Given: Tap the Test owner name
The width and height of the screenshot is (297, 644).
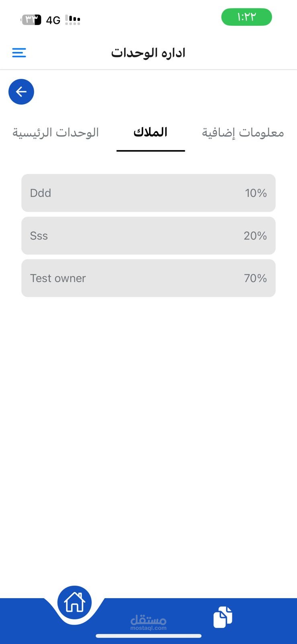Looking at the screenshot, I should pyautogui.click(x=58, y=278).
